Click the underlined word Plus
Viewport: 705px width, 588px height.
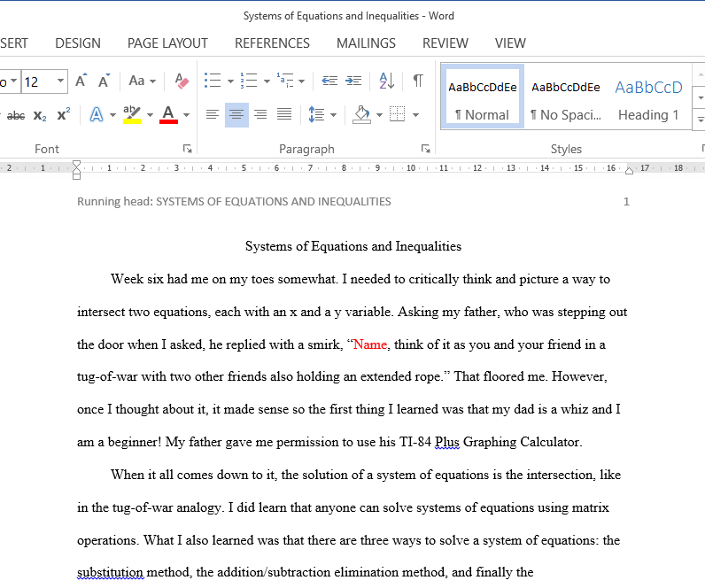447,443
